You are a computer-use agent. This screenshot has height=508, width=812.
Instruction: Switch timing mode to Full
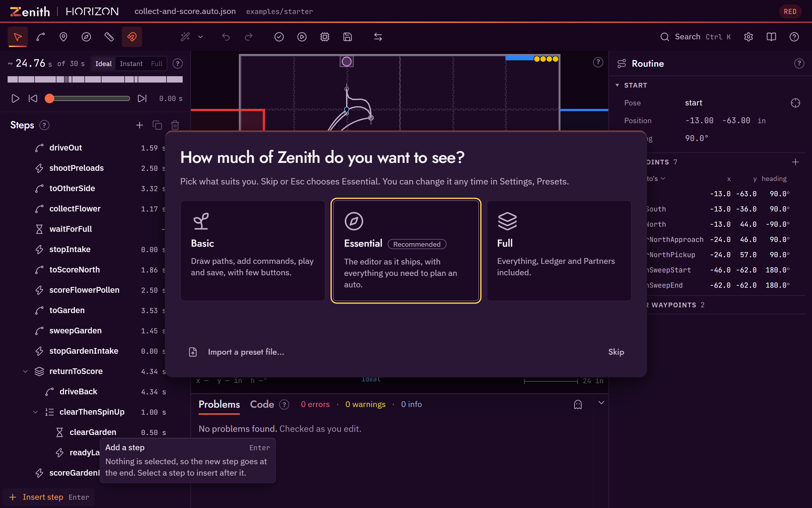[x=157, y=63]
